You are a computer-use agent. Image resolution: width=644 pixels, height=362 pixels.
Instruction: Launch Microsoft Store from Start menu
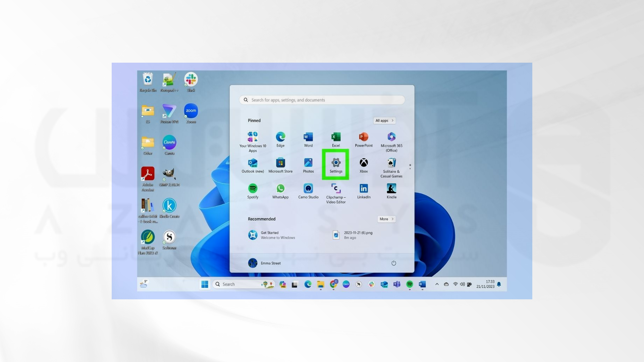(x=280, y=165)
